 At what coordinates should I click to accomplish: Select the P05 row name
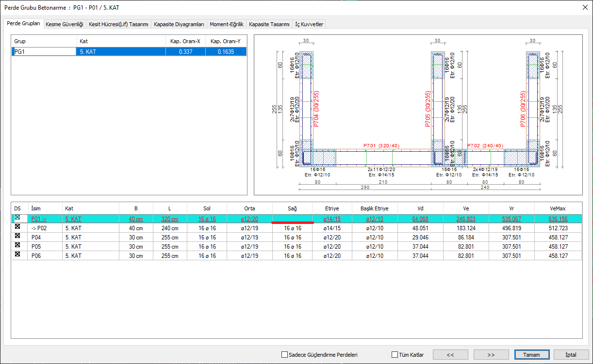click(x=45, y=247)
